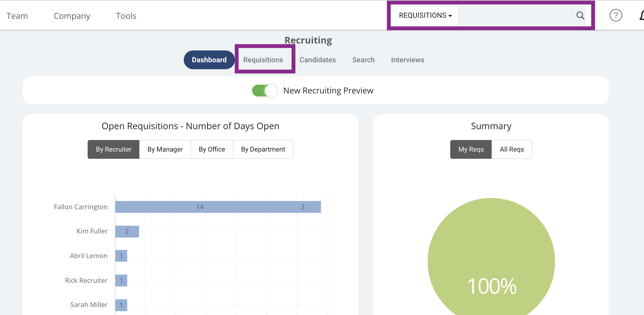Viewport: 644px width, 315px height.
Task: Select the By Recruiter filter button
Action: tap(114, 149)
